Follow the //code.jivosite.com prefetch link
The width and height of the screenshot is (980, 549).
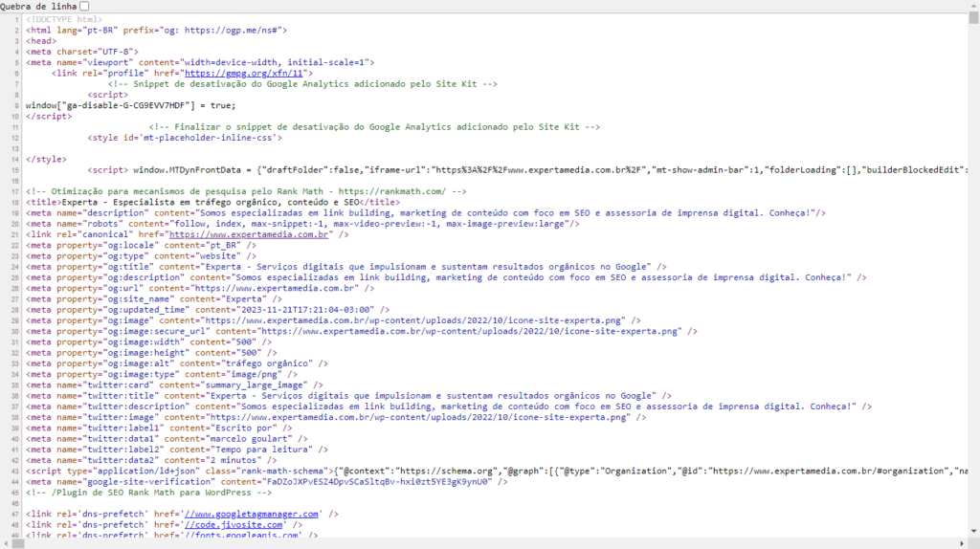point(234,525)
